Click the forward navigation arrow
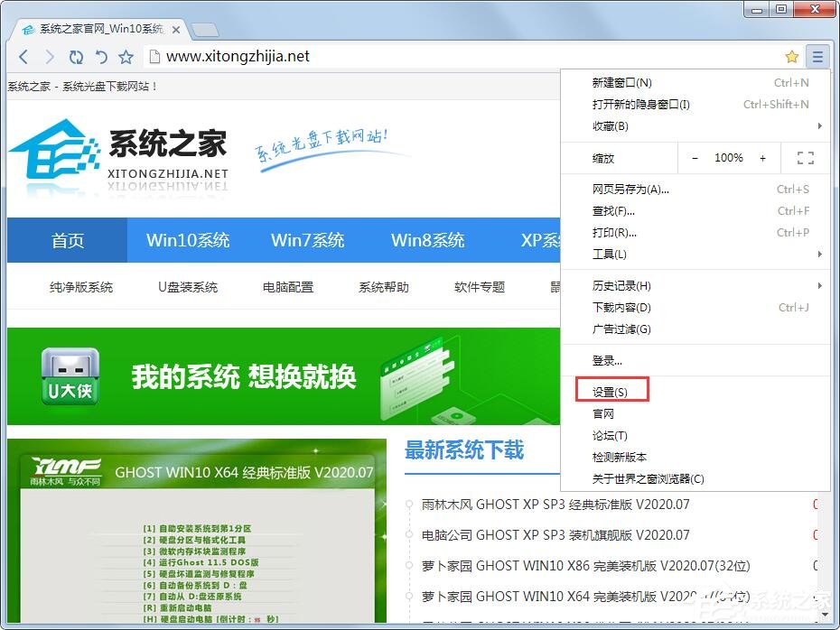Image resolution: width=840 pixels, height=630 pixels. coord(50,56)
